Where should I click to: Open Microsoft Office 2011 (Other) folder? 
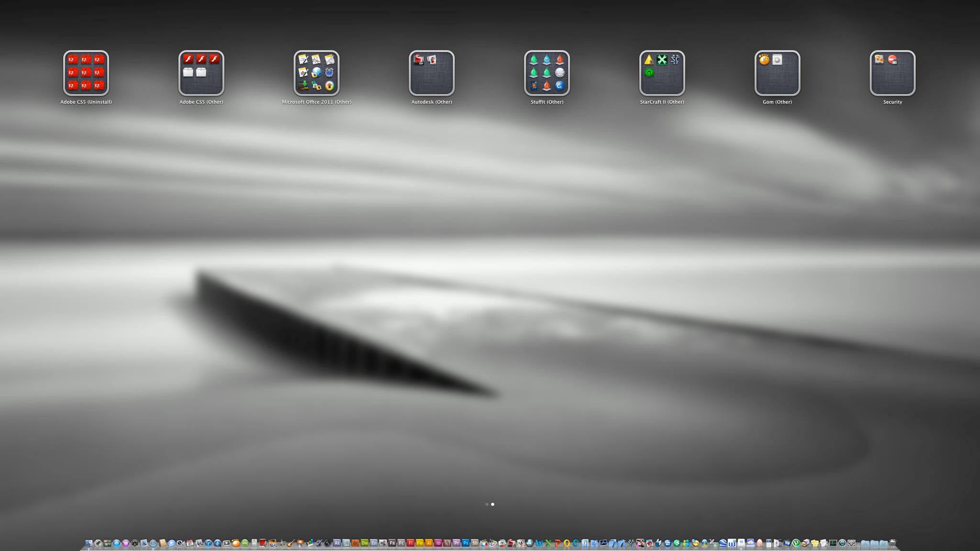pos(316,73)
